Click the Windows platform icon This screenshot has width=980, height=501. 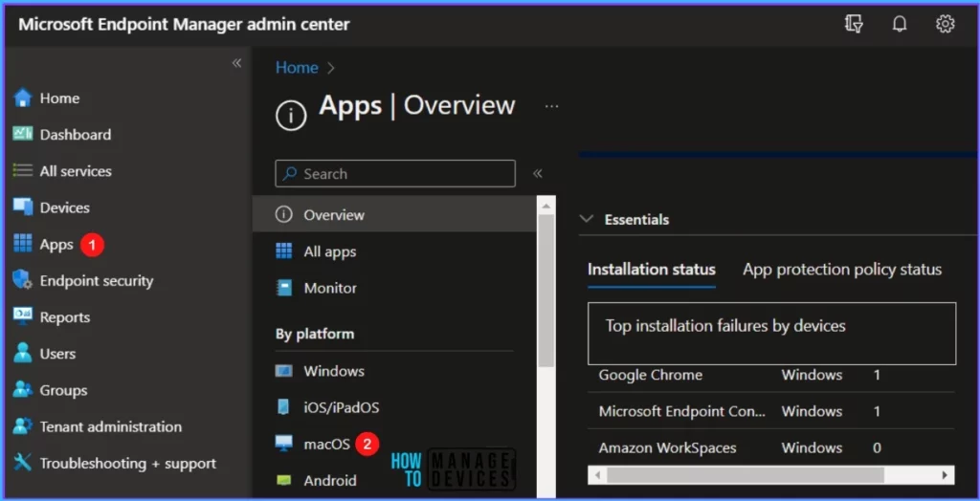283,371
